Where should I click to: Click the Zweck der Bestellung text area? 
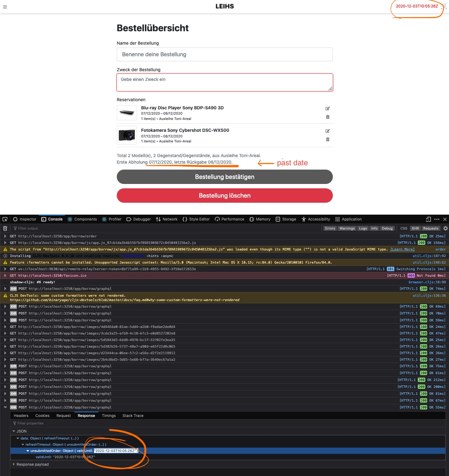click(x=224, y=82)
